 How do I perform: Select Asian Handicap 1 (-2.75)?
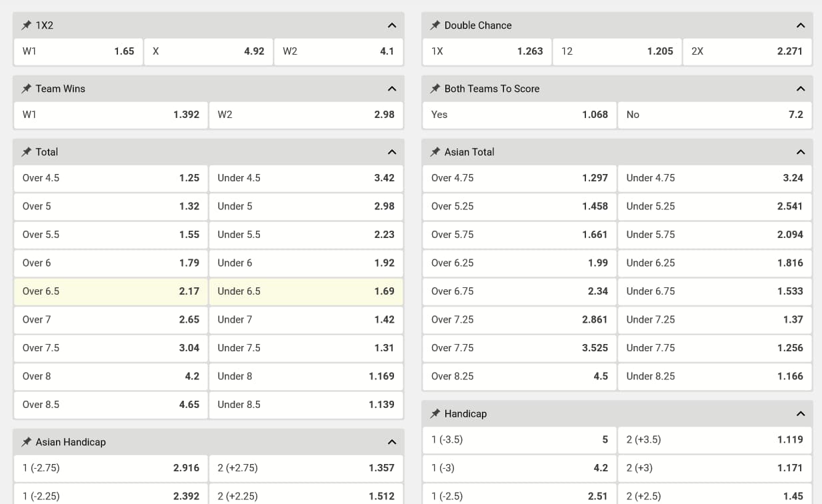click(111, 468)
